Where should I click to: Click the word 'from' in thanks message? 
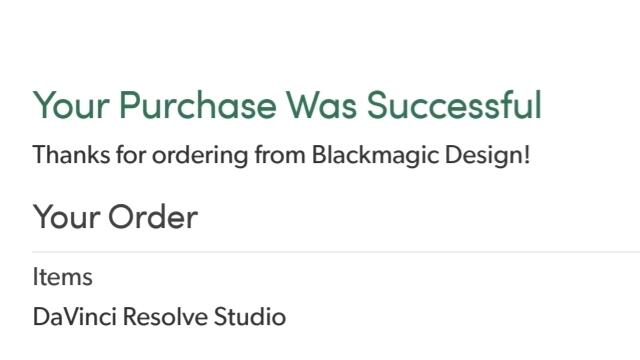tap(280, 155)
